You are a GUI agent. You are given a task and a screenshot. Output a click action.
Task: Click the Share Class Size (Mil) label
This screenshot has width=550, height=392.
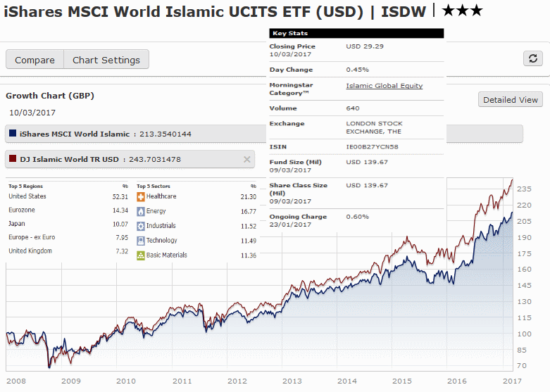pyautogui.click(x=298, y=189)
